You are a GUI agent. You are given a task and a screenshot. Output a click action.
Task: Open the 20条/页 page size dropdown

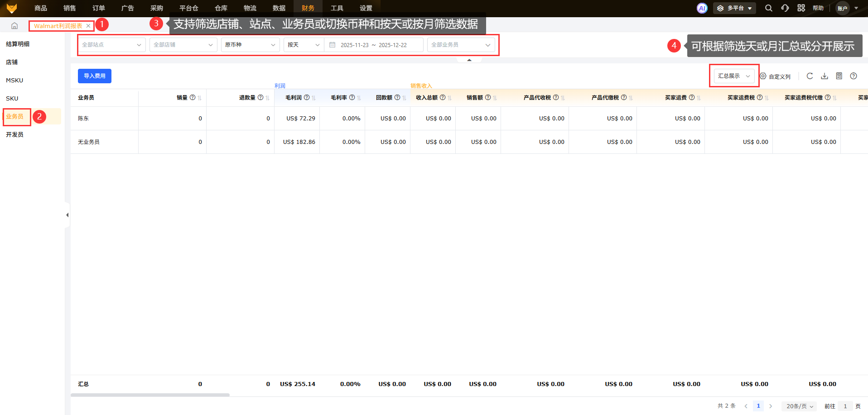tap(800, 406)
